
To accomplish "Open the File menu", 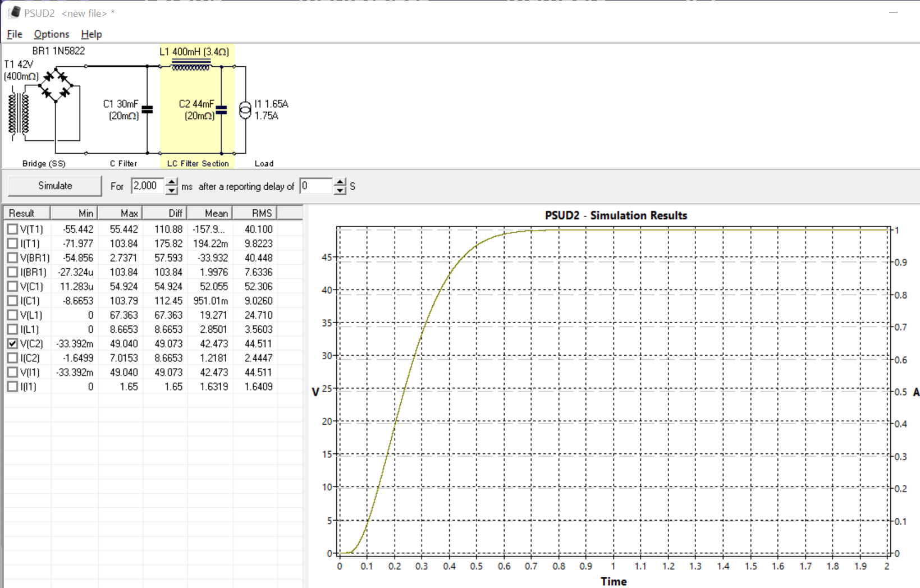I will tap(15, 34).
